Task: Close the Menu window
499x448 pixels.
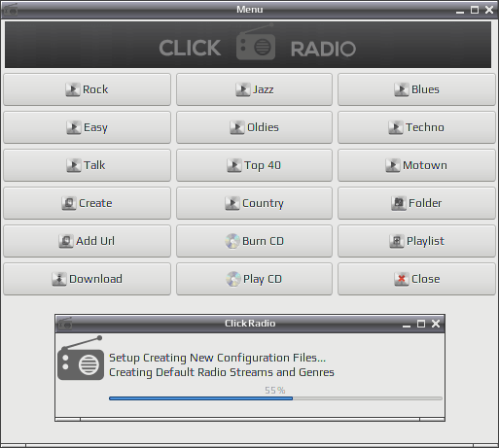Action: click(x=489, y=10)
